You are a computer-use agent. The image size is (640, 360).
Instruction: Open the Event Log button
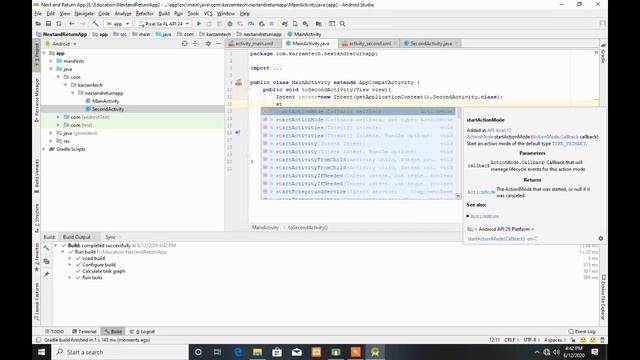coord(582,331)
